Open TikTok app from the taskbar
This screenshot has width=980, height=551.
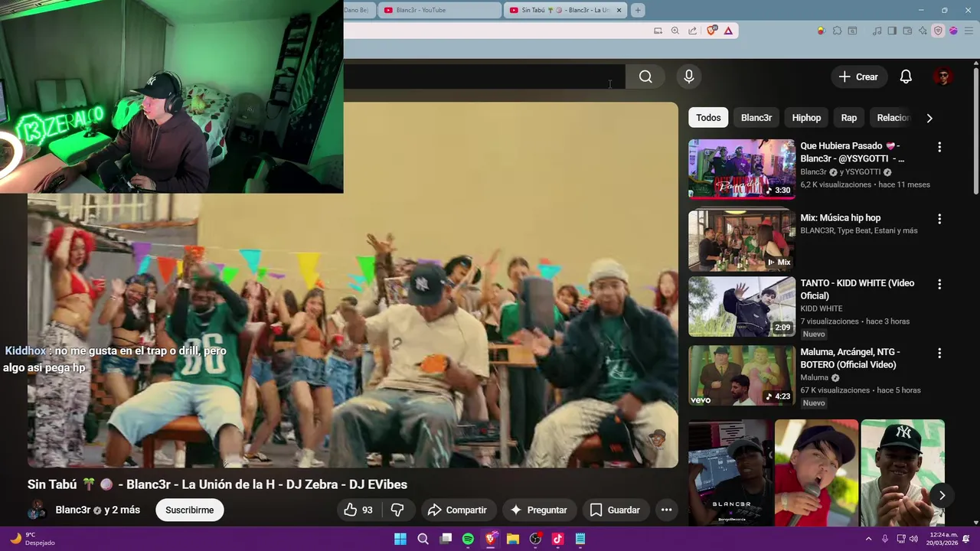point(557,539)
